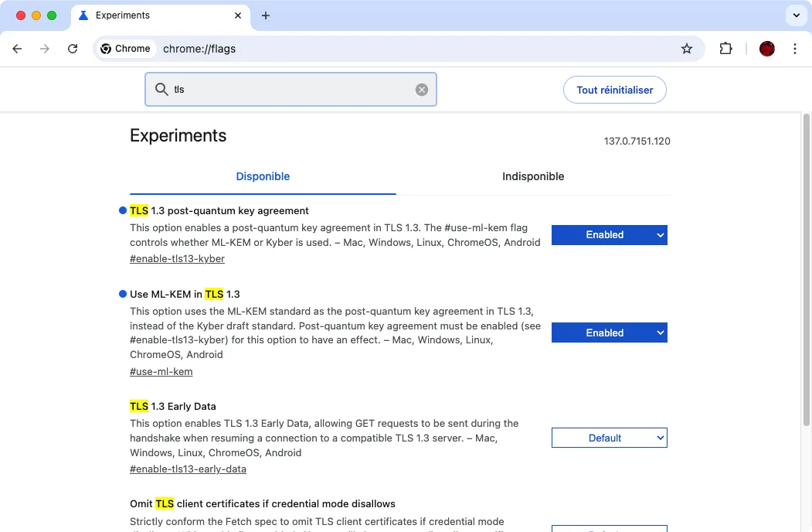Open a new tab with plus button
This screenshot has height=532, width=812.
tap(266, 15)
